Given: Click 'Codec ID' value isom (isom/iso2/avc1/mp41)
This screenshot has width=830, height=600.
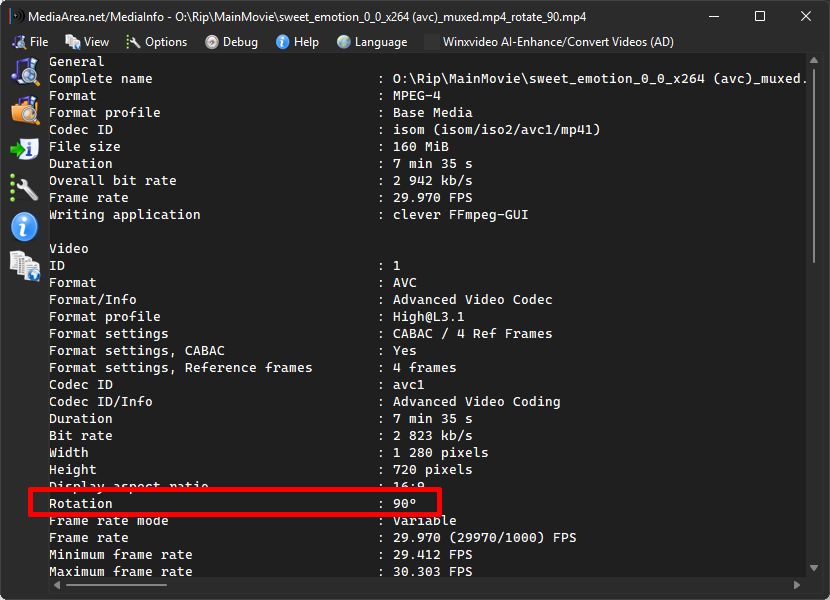Looking at the screenshot, I should pyautogui.click(x=497, y=130).
